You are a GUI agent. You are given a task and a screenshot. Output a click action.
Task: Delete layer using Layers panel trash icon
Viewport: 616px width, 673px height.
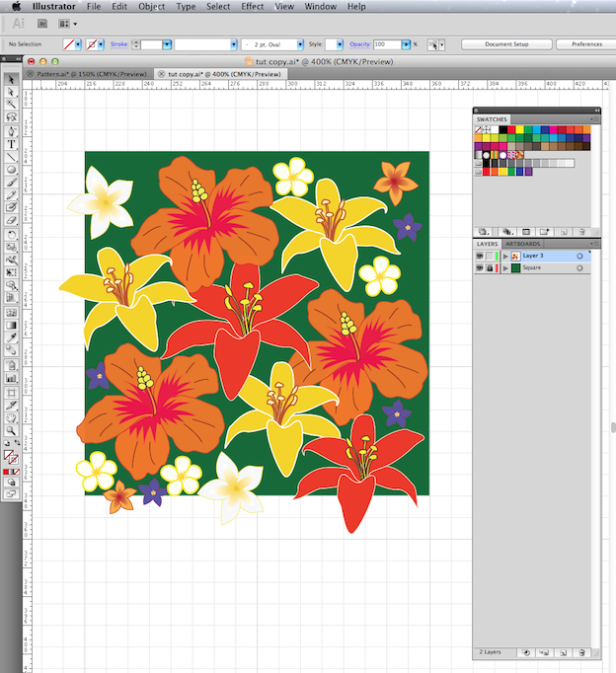tap(581, 652)
